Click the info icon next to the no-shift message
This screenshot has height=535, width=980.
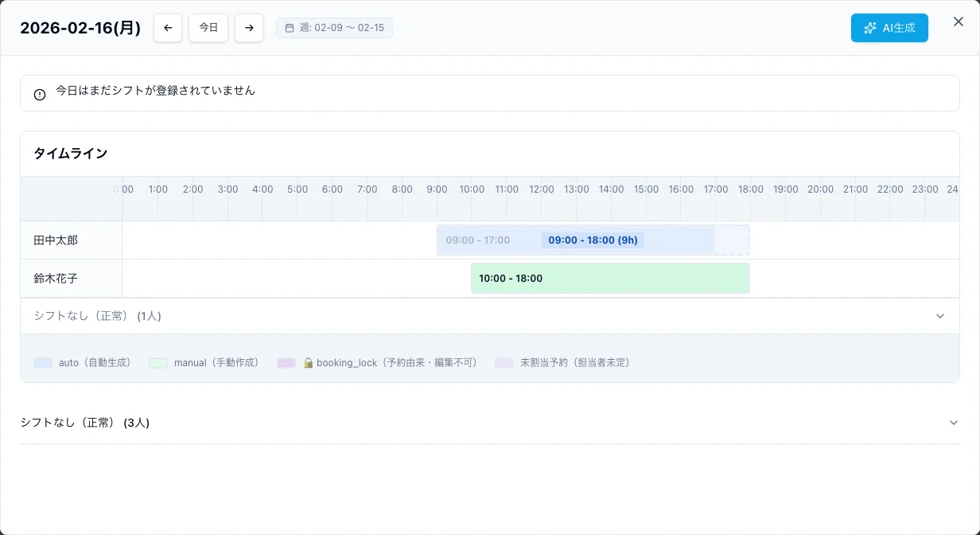pyautogui.click(x=39, y=93)
